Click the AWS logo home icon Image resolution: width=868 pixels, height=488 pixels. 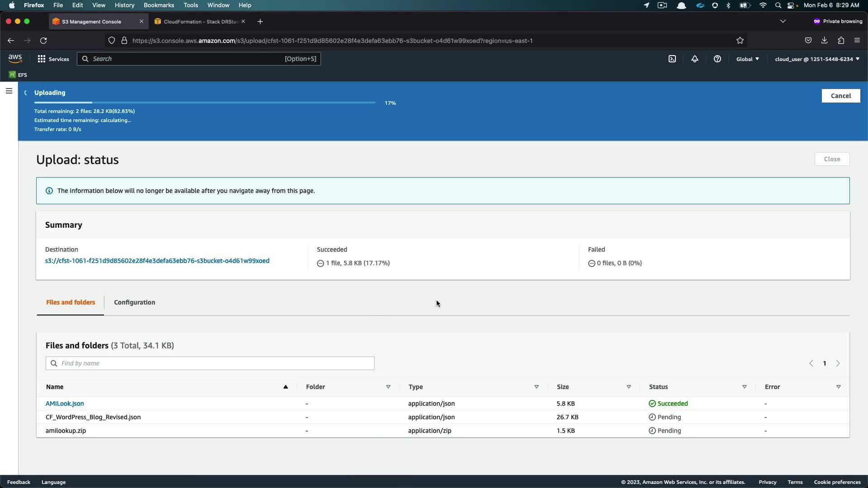(x=15, y=59)
